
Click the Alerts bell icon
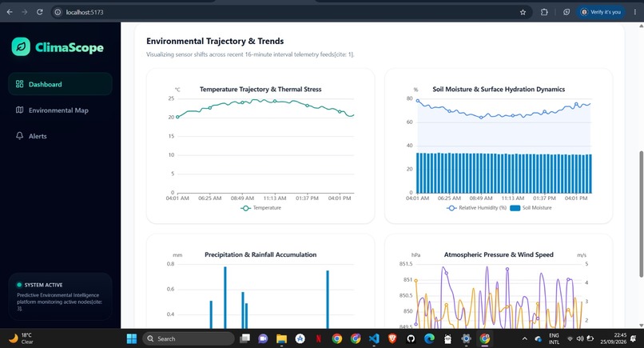tap(19, 136)
